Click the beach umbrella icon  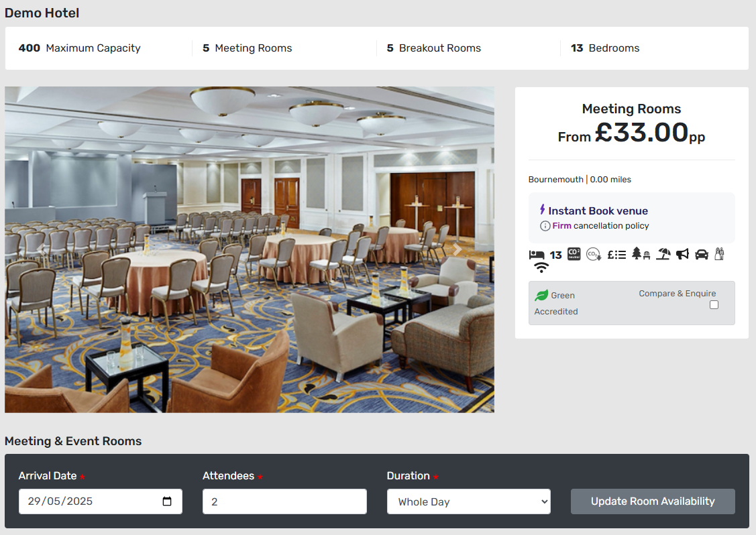(x=663, y=253)
